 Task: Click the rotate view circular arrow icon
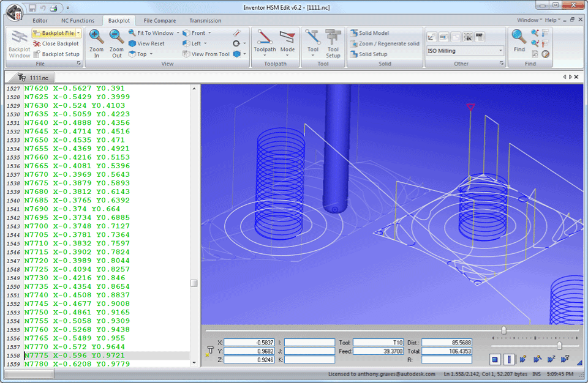coord(236,43)
